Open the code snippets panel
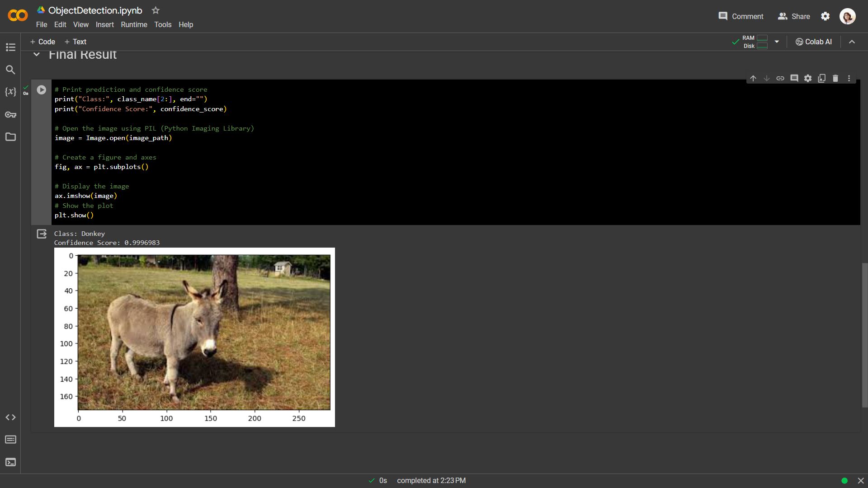This screenshot has height=488, width=868. tap(10, 418)
